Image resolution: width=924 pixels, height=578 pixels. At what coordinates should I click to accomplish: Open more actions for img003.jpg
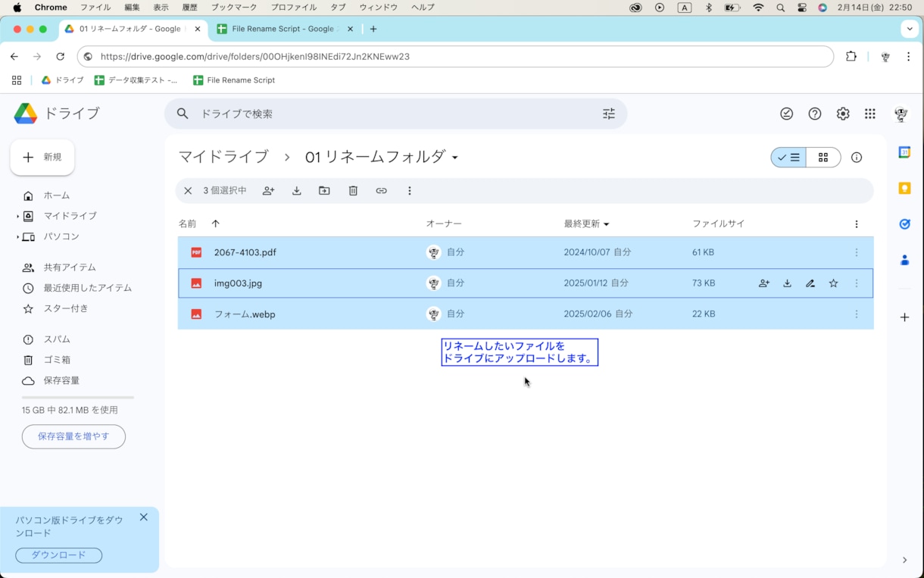pos(857,283)
